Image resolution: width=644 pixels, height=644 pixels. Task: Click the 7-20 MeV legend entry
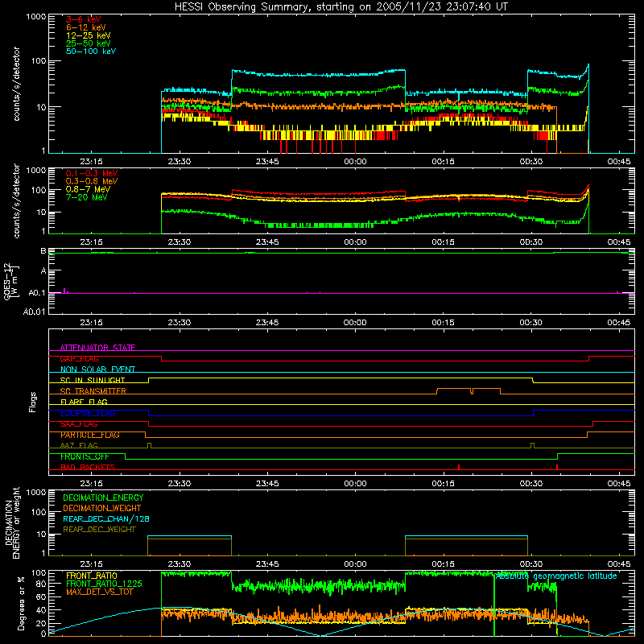tap(87, 197)
